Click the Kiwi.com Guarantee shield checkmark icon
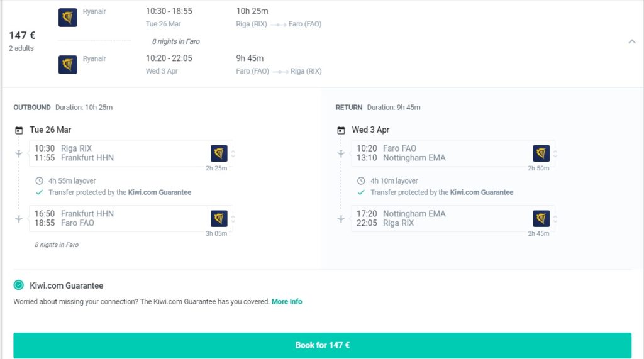The image size is (644, 359). coord(19,285)
